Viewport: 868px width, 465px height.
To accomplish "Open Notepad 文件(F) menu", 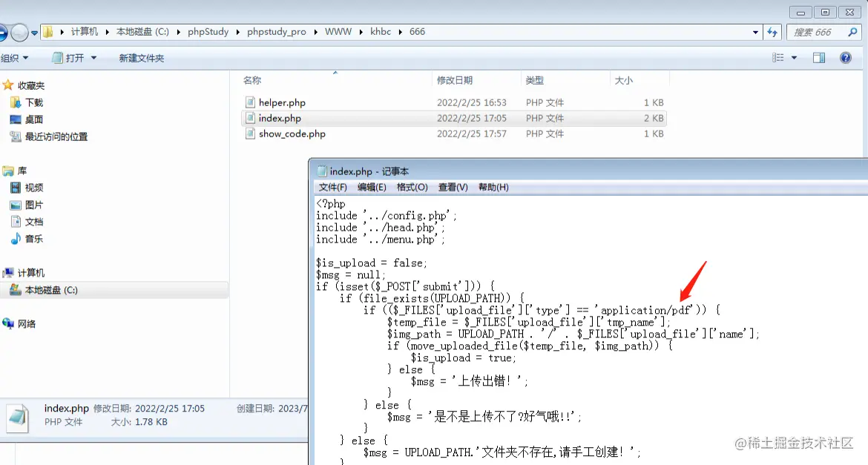I will click(332, 187).
